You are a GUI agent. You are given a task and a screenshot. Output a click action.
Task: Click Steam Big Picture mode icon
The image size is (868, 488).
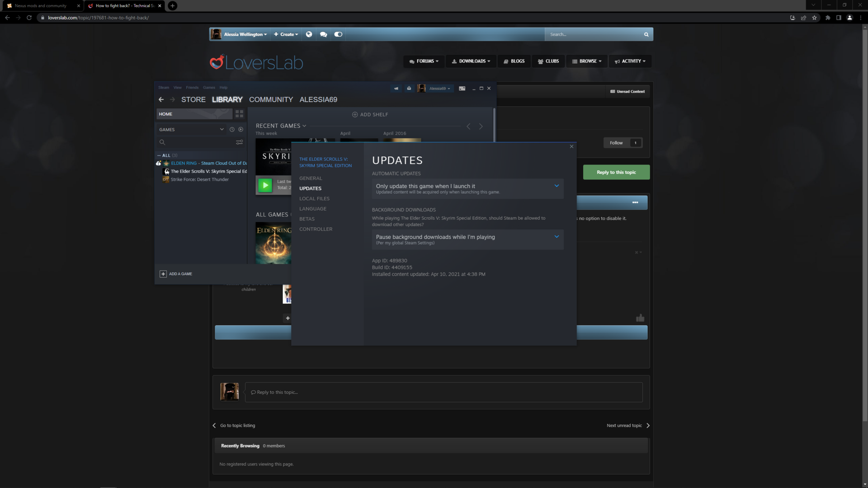(462, 89)
